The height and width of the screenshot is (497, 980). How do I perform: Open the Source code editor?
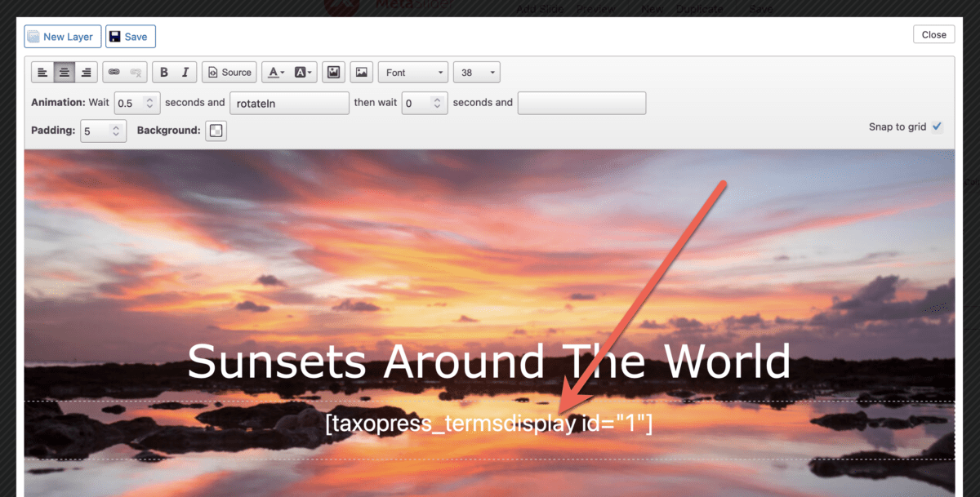229,72
